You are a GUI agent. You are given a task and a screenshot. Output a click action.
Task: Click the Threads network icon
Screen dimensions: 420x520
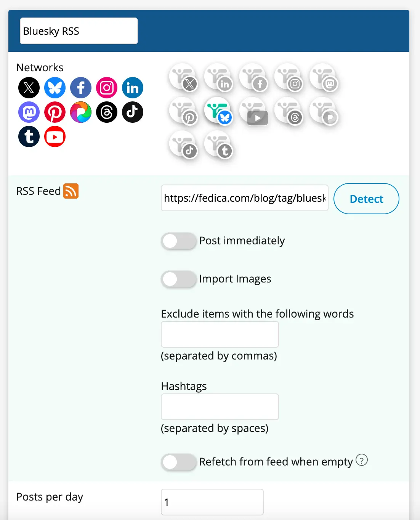point(107,112)
